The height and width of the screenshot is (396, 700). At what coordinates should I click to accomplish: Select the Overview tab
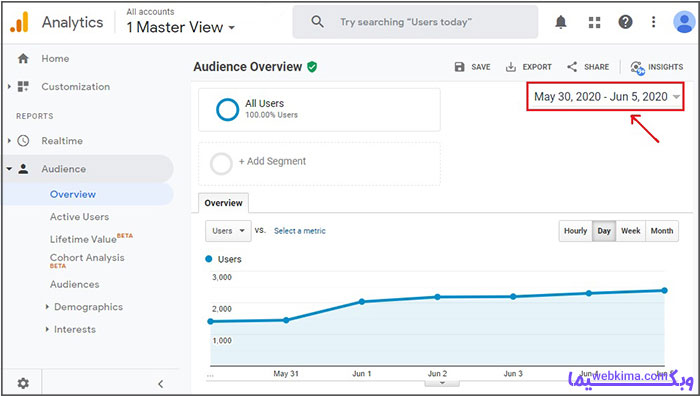223,203
